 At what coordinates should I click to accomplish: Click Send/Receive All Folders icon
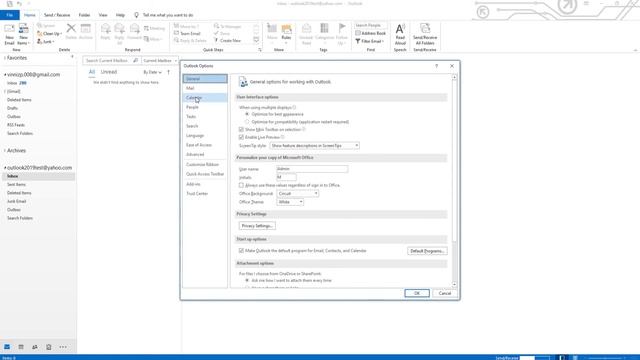click(425, 28)
